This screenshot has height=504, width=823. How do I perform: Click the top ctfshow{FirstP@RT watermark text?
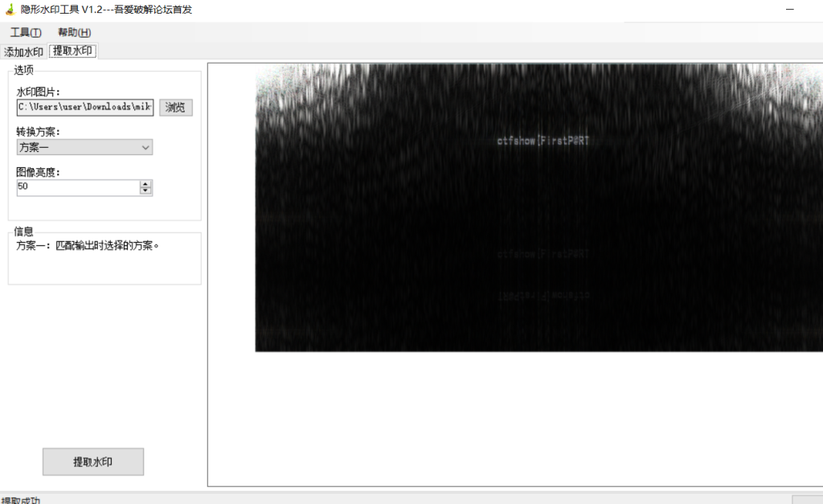(x=544, y=141)
